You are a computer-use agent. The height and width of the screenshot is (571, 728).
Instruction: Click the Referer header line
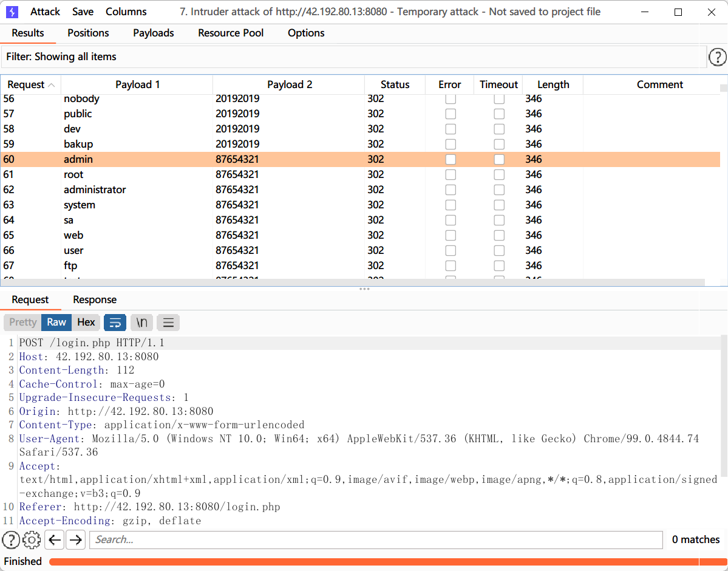click(x=149, y=507)
